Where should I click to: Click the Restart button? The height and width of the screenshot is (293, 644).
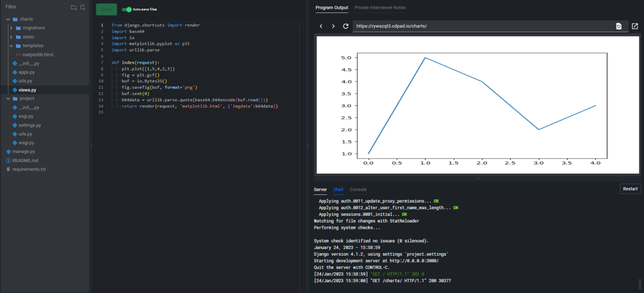630,189
